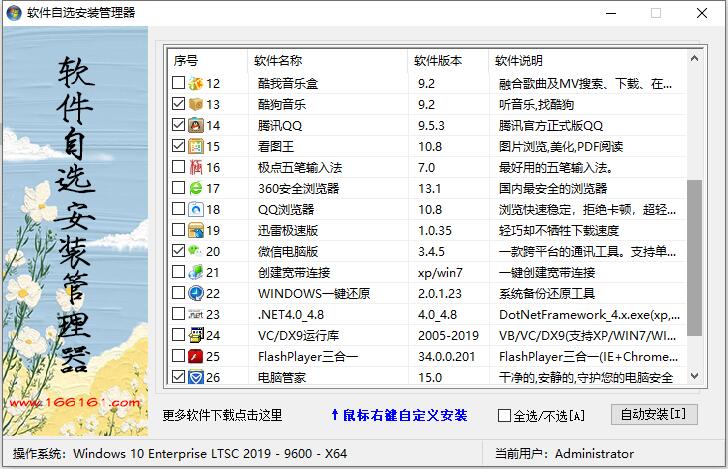Click the 电脑管家 shield icon in row 26
The image size is (728, 469).
coord(195,377)
